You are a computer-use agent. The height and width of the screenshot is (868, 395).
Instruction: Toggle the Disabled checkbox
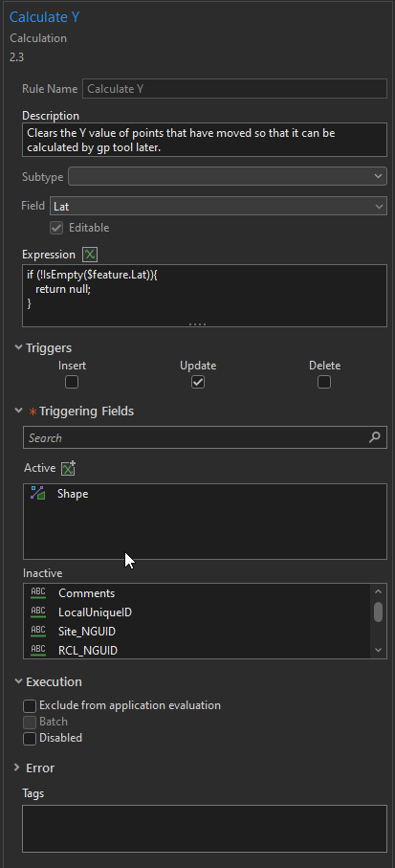click(30, 739)
